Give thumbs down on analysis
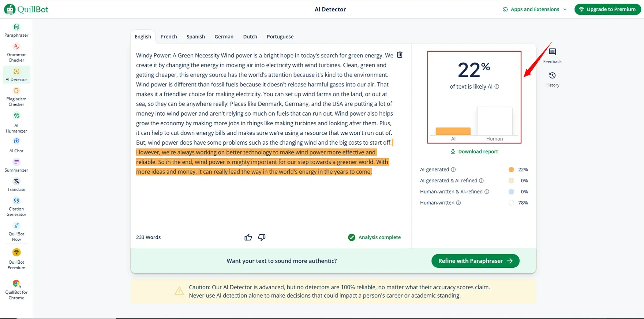The height and width of the screenshot is (319, 644). (262, 237)
